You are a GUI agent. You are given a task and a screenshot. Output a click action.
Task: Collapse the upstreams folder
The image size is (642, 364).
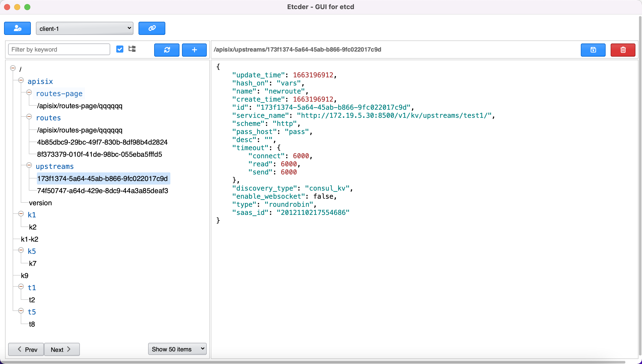point(29,165)
